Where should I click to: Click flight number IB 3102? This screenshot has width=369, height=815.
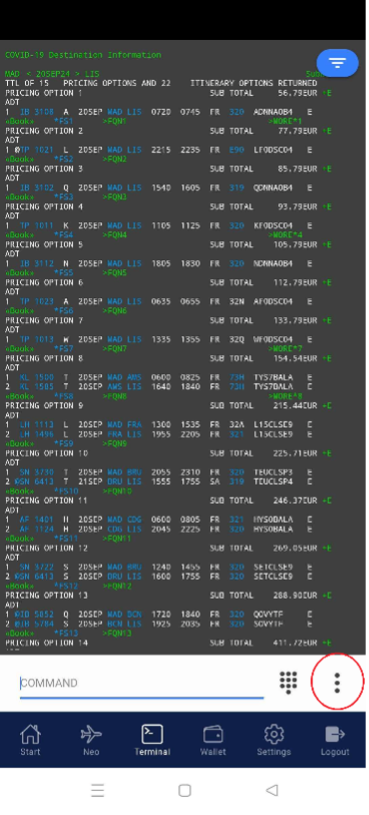(x=36, y=188)
